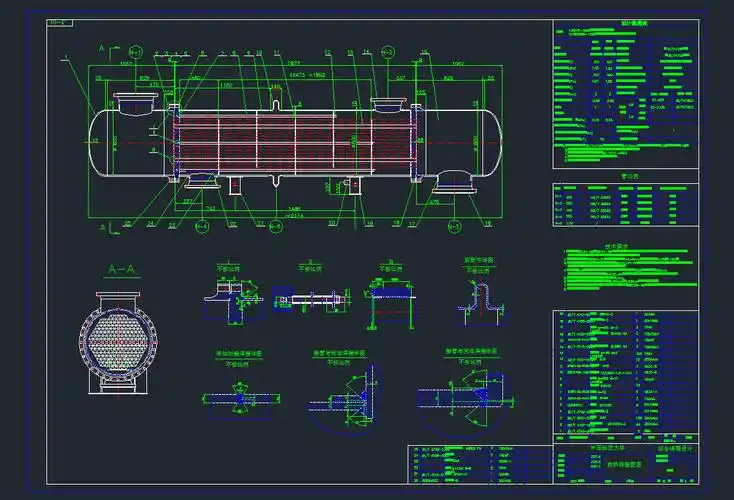Click the N-4 nozzle balloon marker

point(202,227)
